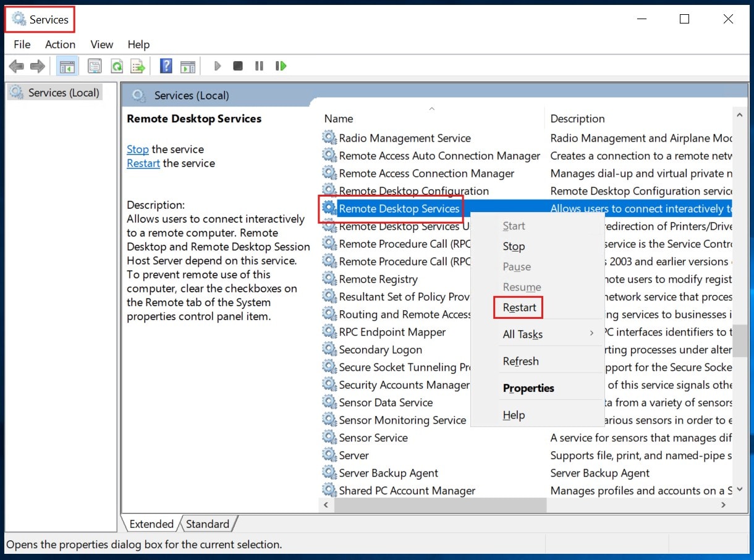
Task: Click the blue Help question mark icon
Action: click(x=166, y=66)
